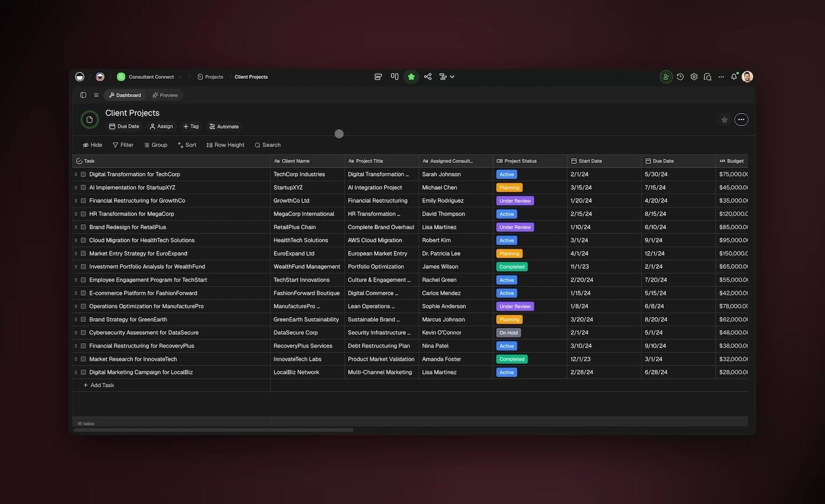
Task: Click the notifications bell icon
Action: [734, 77]
